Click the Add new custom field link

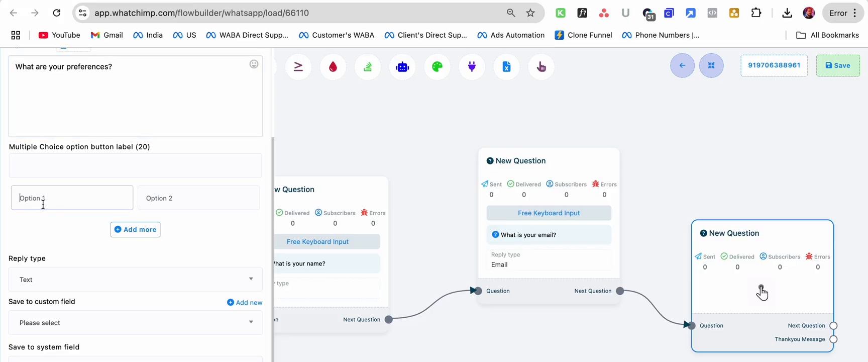point(245,302)
